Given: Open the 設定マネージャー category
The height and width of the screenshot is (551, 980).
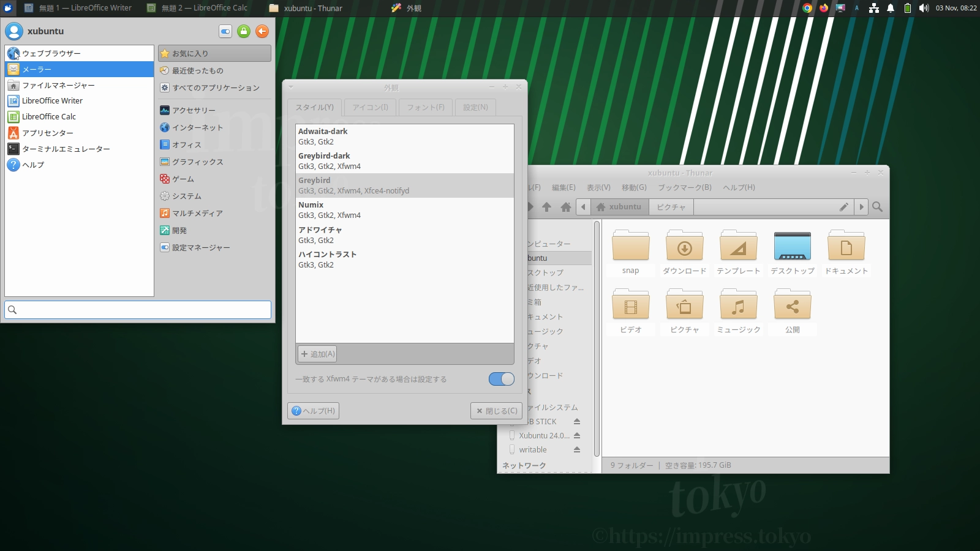Looking at the screenshot, I should pyautogui.click(x=214, y=247).
